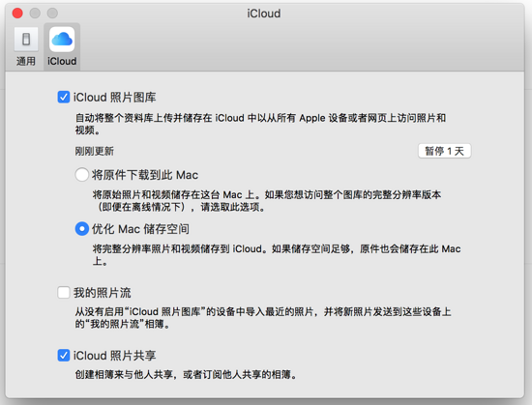The width and height of the screenshot is (532, 405).
Task: Click the 将原件下载到此 Mac option label
Action: point(145,175)
